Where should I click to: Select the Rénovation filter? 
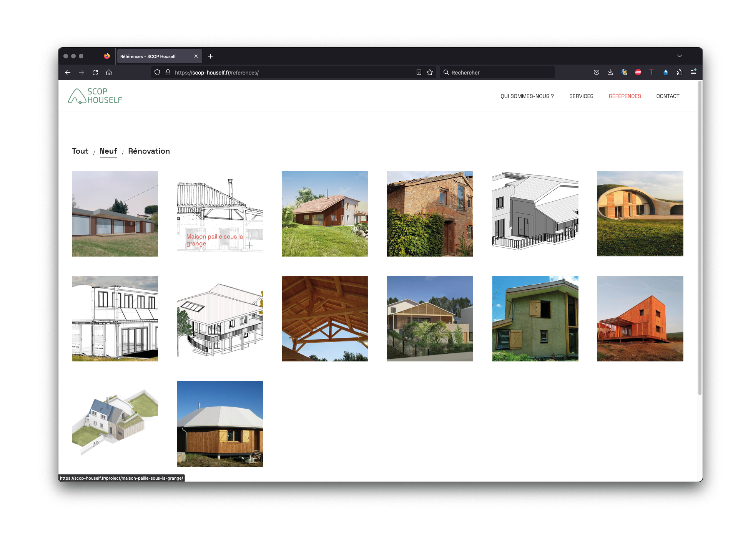[x=149, y=151]
